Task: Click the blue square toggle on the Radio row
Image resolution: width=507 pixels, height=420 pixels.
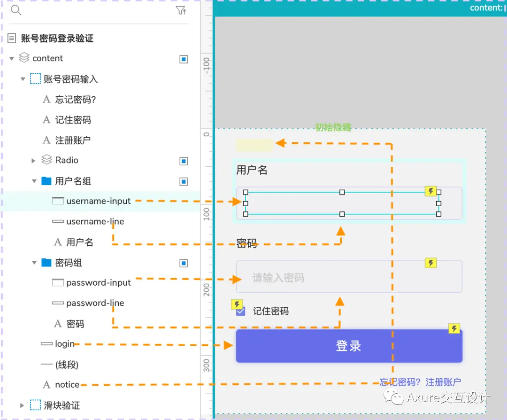Action: click(183, 161)
